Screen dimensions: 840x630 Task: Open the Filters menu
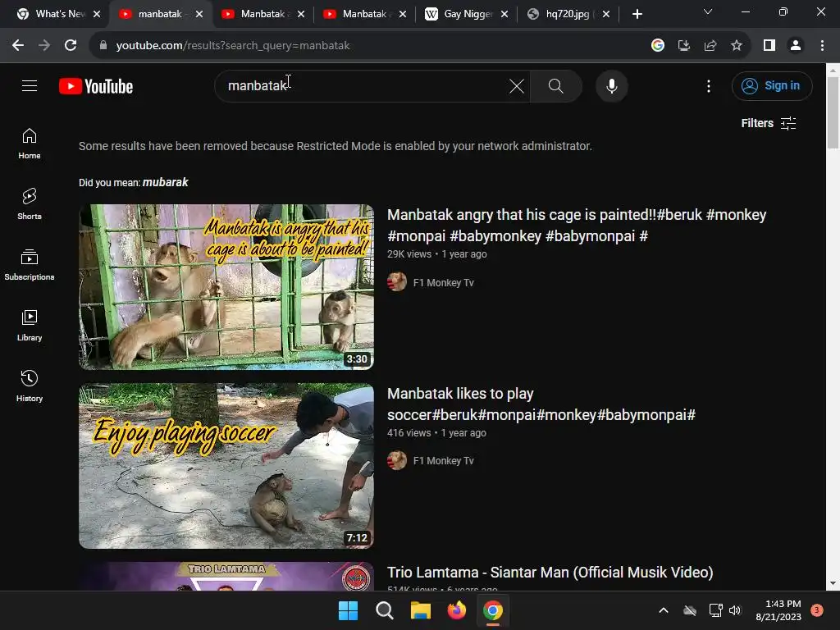pyautogui.click(x=768, y=123)
